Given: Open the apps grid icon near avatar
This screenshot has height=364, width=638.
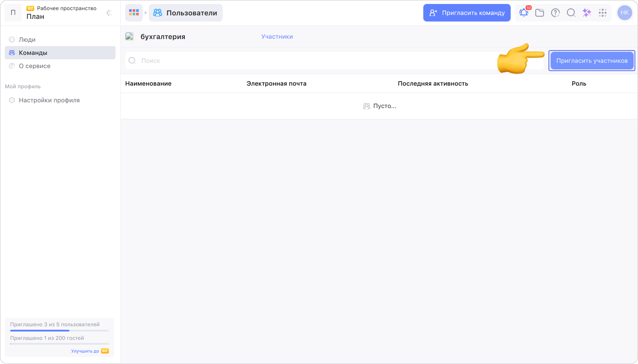Looking at the screenshot, I should pos(603,13).
